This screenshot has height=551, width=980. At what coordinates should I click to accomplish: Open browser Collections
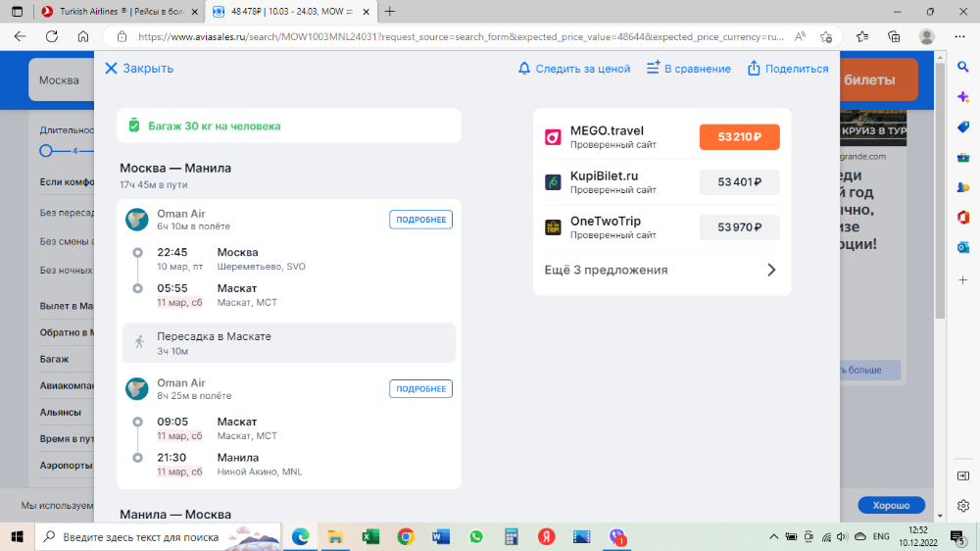894,37
